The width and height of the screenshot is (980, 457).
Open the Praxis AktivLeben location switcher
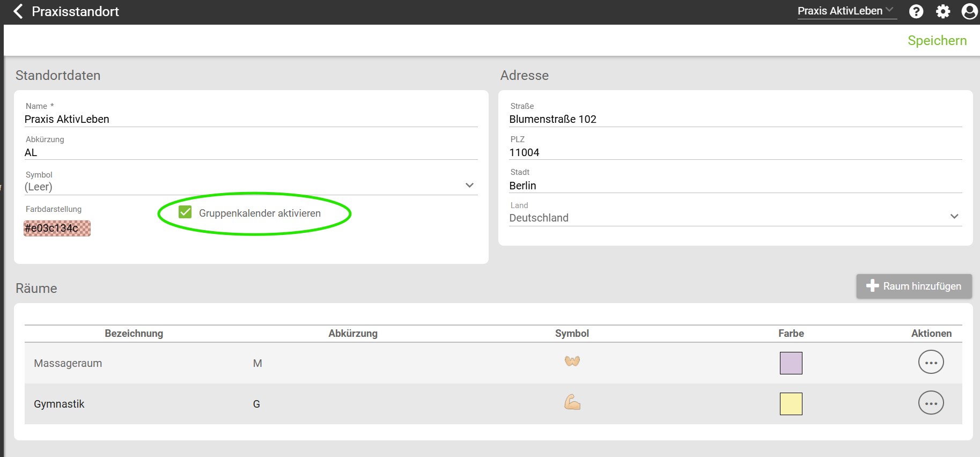pyautogui.click(x=846, y=11)
